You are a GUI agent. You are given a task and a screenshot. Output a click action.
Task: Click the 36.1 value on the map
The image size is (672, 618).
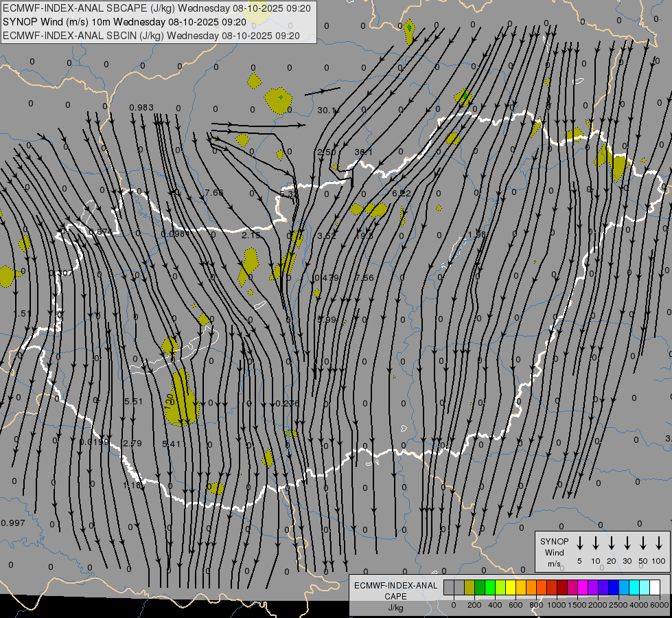click(x=363, y=152)
